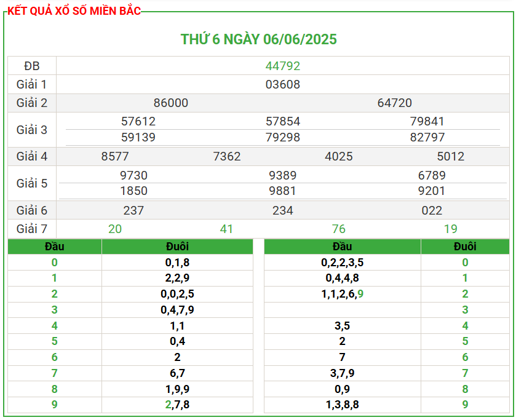Select Giải 6 number 022
The image size is (516, 420).
[432, 210]
